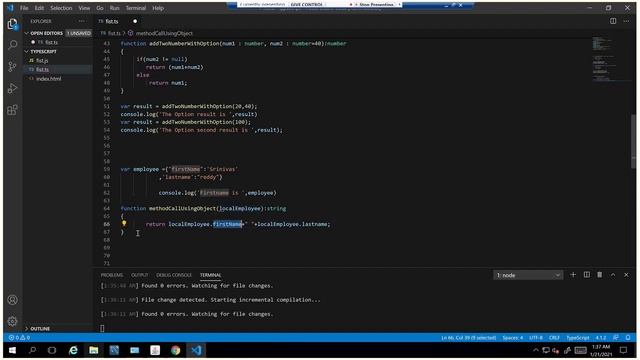This screenshot has height=360, width=640.
Task: Open the Edit menu
Action: point(39,8)
